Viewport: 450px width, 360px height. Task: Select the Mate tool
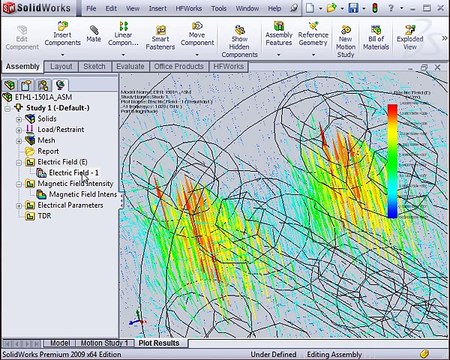coord(94,34)
